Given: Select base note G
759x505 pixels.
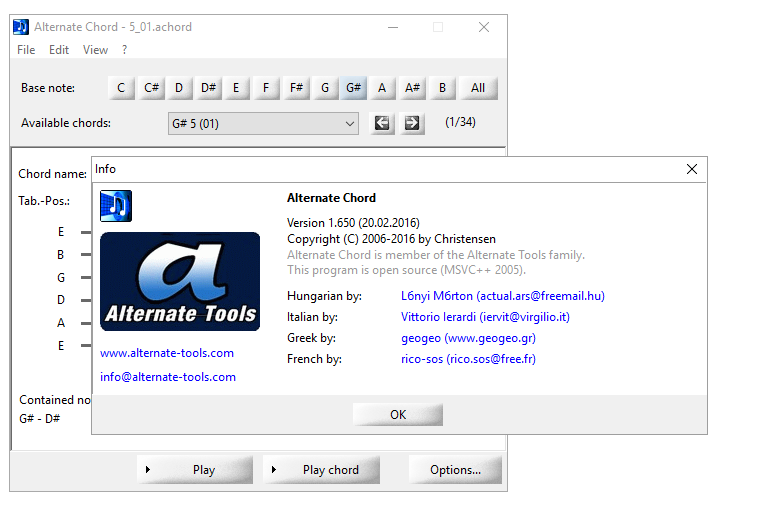Looking at the screenshot, I should click(x=325, y=88).
